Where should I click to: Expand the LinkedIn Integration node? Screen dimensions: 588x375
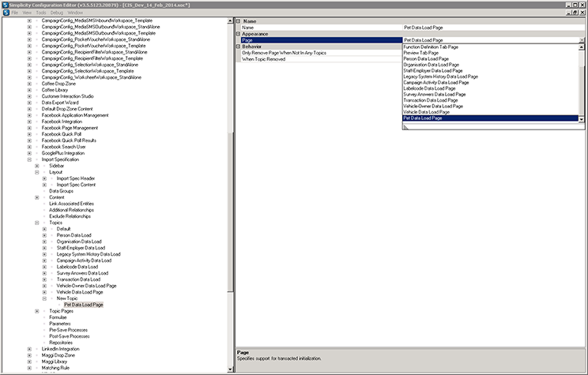[29, 349]
